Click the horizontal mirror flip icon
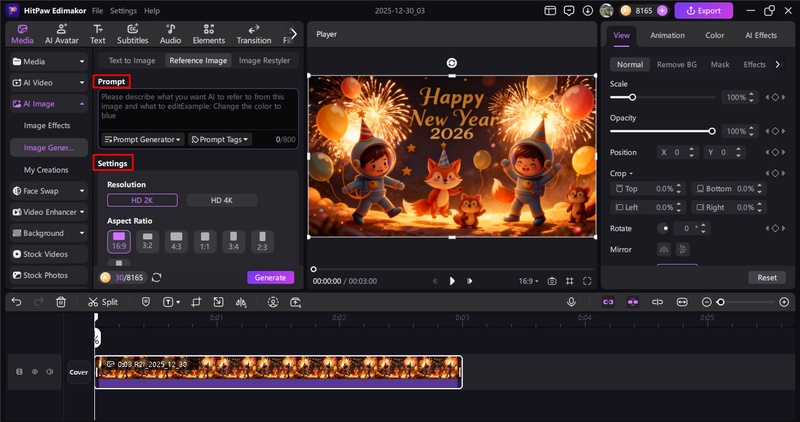Image resolution: width=800 pixels, height=422 pixels. (x=663, y=249)
